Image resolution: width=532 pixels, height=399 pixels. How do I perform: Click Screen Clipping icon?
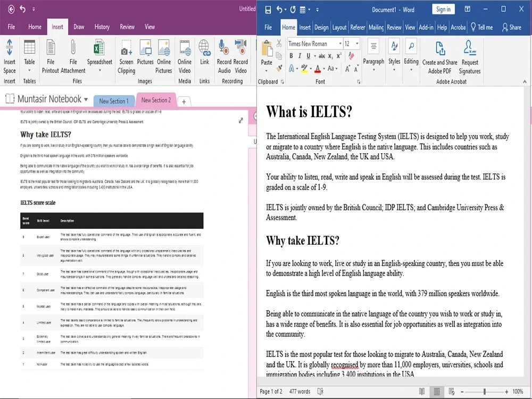(126, 47)
